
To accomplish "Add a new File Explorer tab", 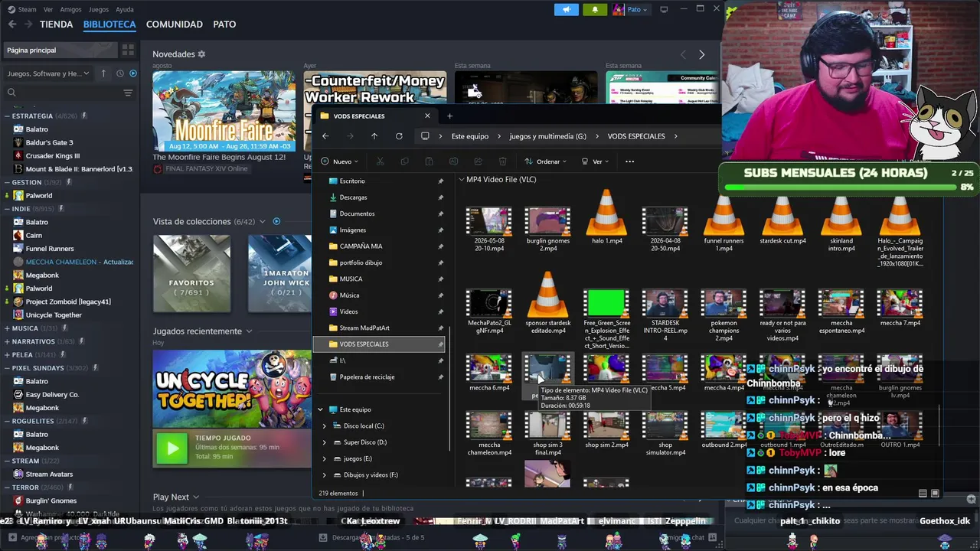I will point(449,116).
